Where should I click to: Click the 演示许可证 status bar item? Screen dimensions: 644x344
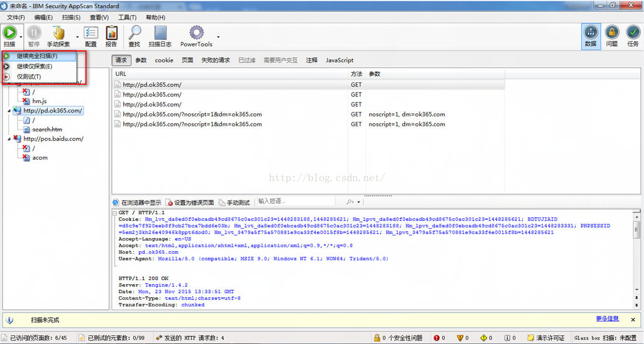(546, 338)
